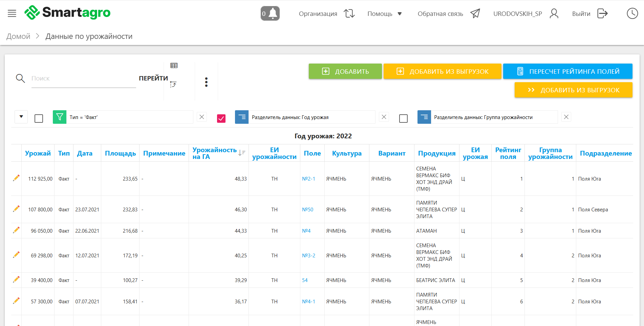This screenshot has width=644, height=326.
Task: Enable the Группа урожайности separator checkbox
Action: pyautogui.click(x=403, y=118)
